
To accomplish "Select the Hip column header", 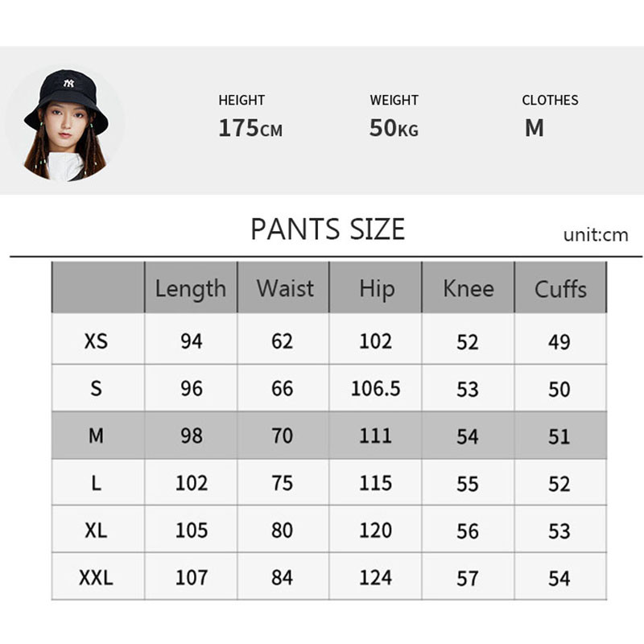I will (376, 288).
